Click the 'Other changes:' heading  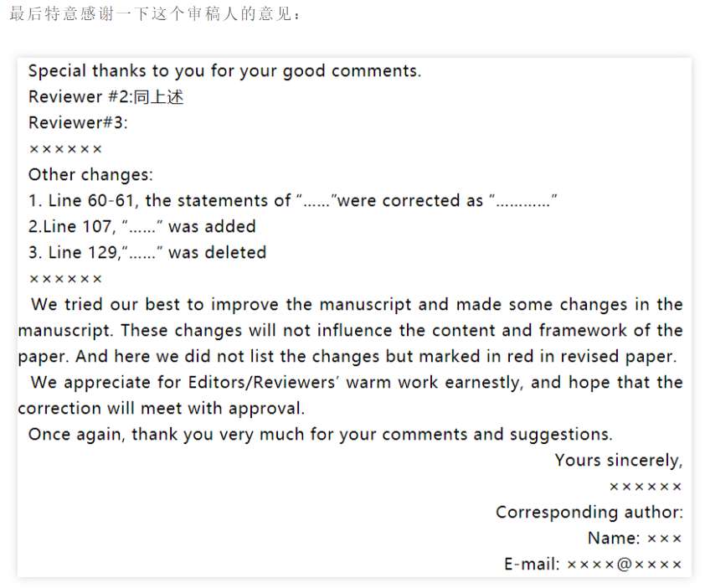[90, 174]
